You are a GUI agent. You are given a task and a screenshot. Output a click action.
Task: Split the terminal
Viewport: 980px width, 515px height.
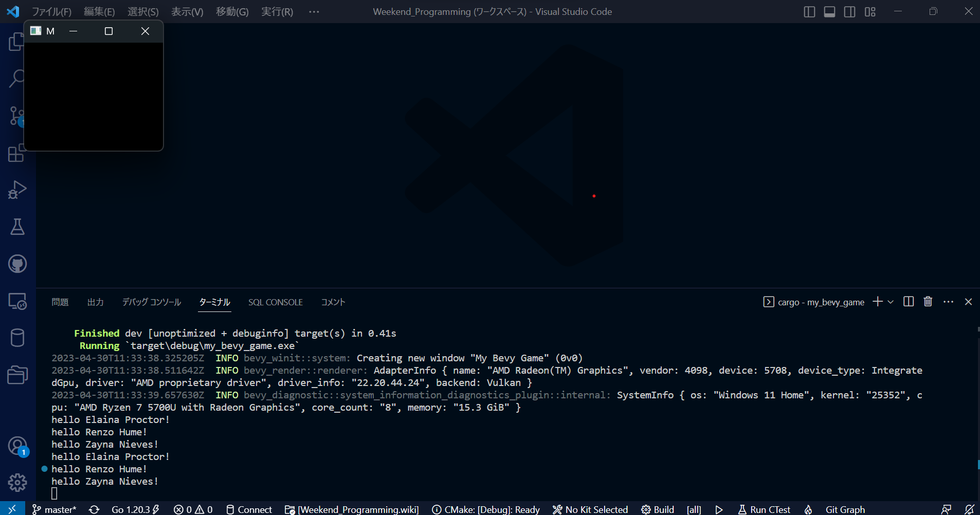click(x=909, y=302)
